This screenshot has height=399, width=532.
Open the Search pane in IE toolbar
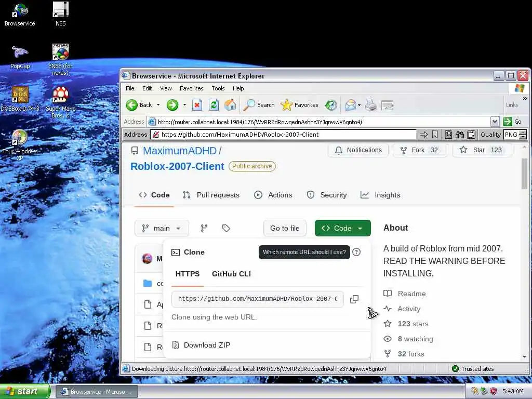pyautogui.click(x=259, y=105)
